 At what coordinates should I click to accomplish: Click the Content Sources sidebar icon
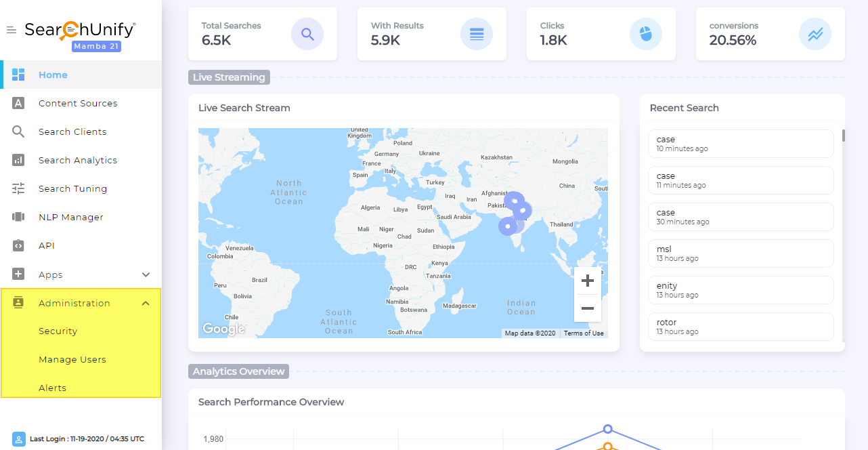click(x=18, y=103)
